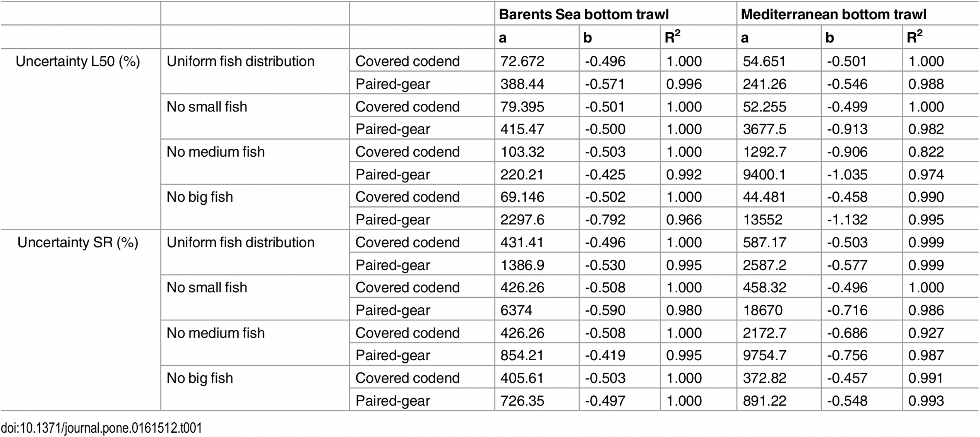This screenshot has width=980, height=437.
Task: Click the 726.35 cell
Action: (x=522, y=401)
